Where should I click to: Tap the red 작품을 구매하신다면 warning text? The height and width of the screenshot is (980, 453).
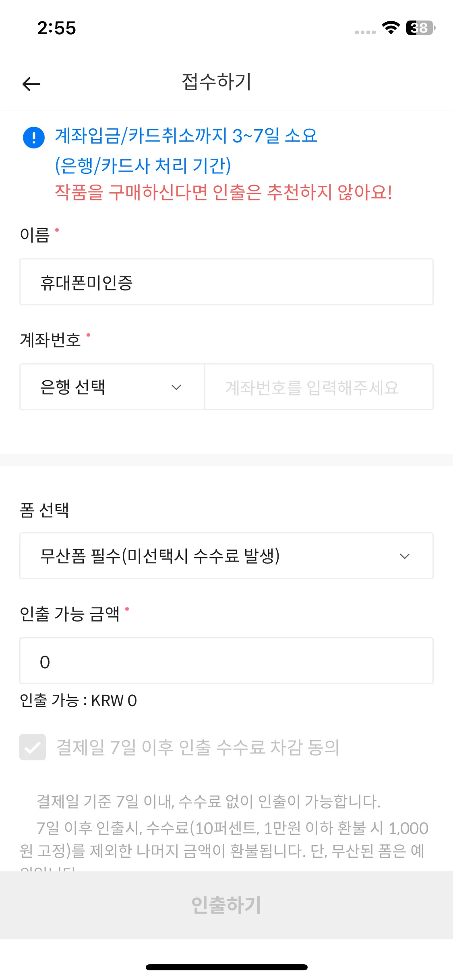(x=223, y=192)
